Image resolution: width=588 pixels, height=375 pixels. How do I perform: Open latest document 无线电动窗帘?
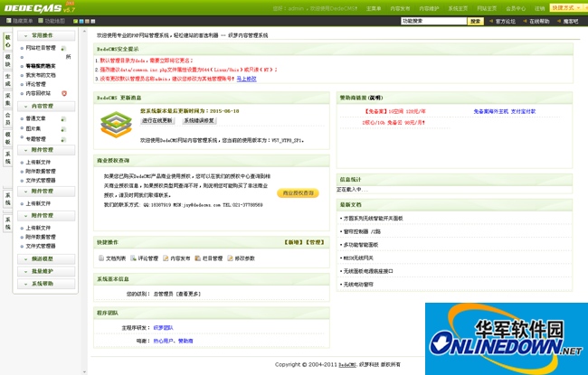pyautogui.click(x=358, y=285)
